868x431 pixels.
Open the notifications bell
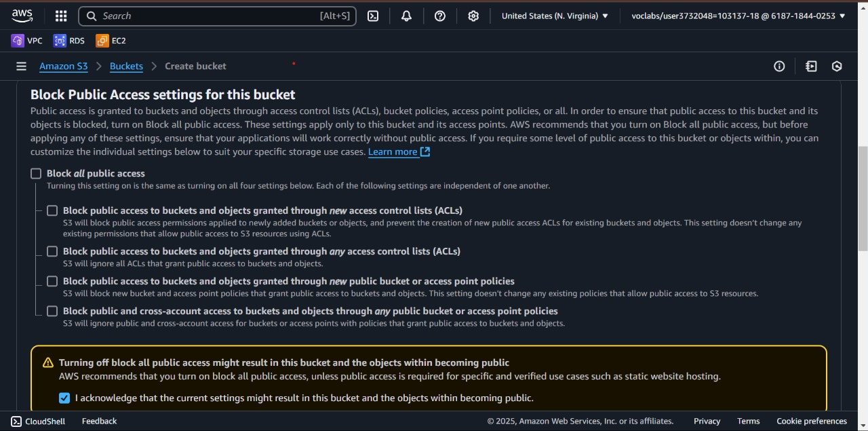click(406, 16)
